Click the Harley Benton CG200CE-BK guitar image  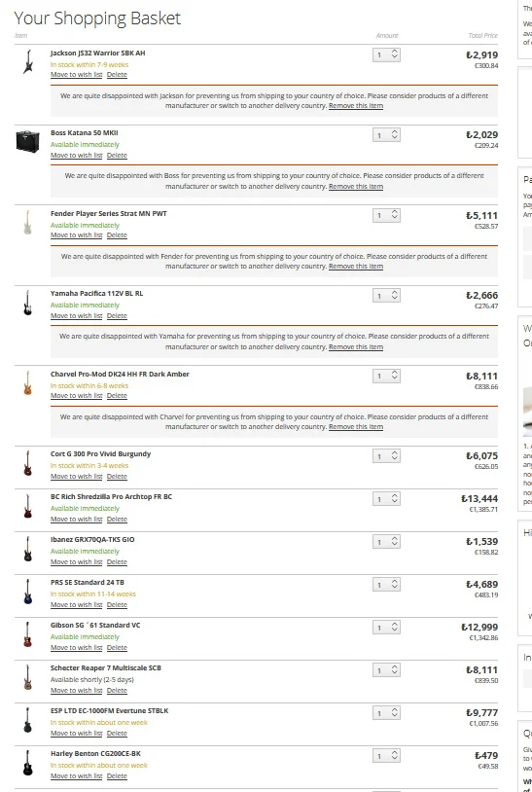click(x=28, y=763)
